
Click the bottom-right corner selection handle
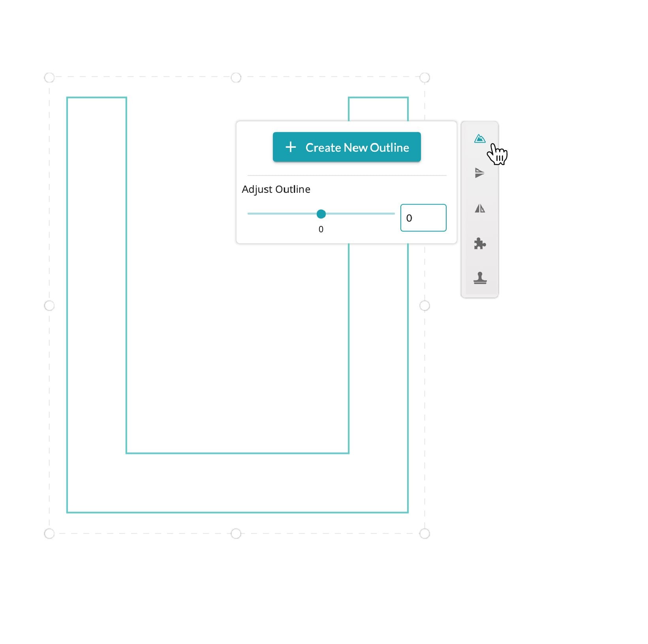[424, 533]
